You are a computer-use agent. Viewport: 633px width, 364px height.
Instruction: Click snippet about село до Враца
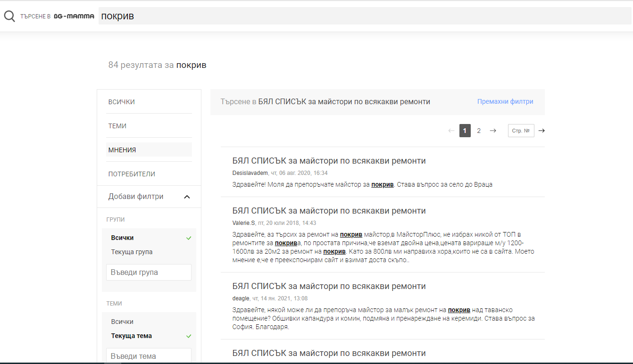click(362, 184)
